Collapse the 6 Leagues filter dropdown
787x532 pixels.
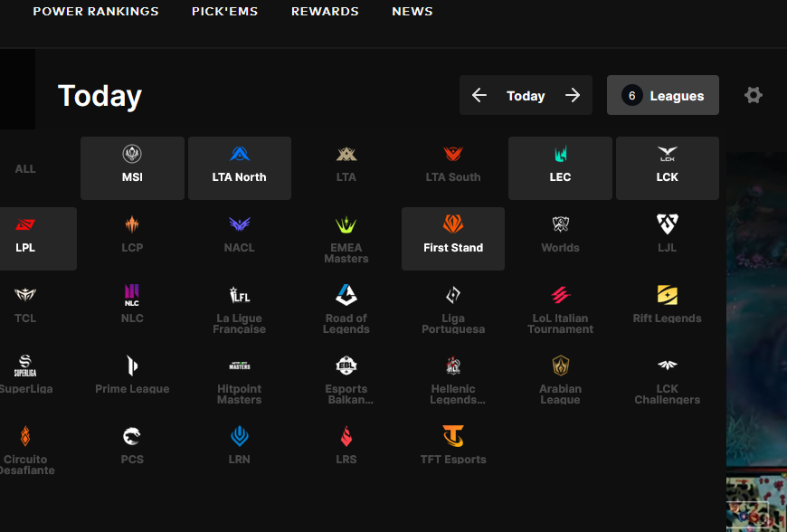pyautogui.click(x=662, y=95)
